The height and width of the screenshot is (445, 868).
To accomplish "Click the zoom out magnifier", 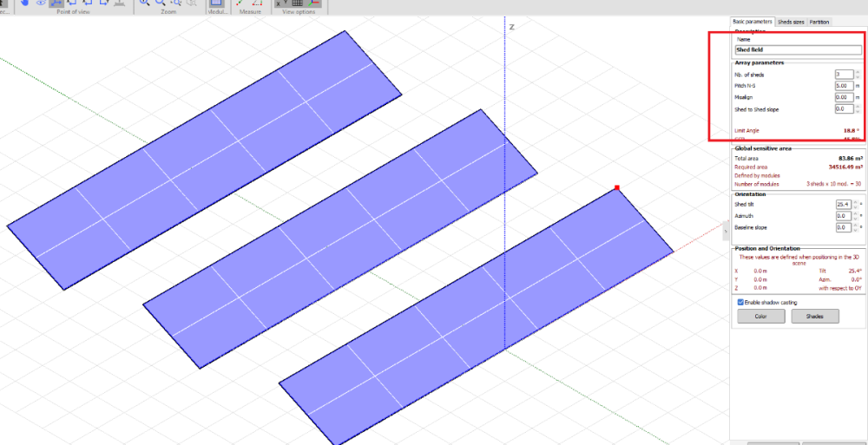I will [x=161, y=3].
